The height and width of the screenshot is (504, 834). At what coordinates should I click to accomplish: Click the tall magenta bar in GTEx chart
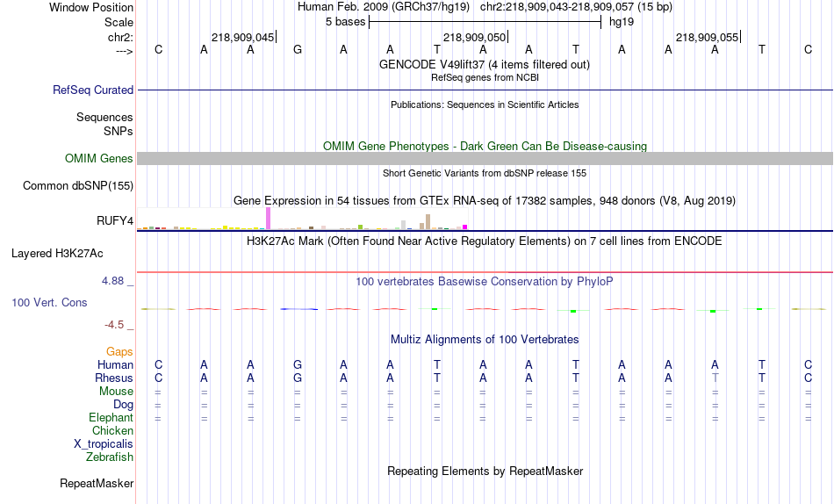tap(268, 219)
